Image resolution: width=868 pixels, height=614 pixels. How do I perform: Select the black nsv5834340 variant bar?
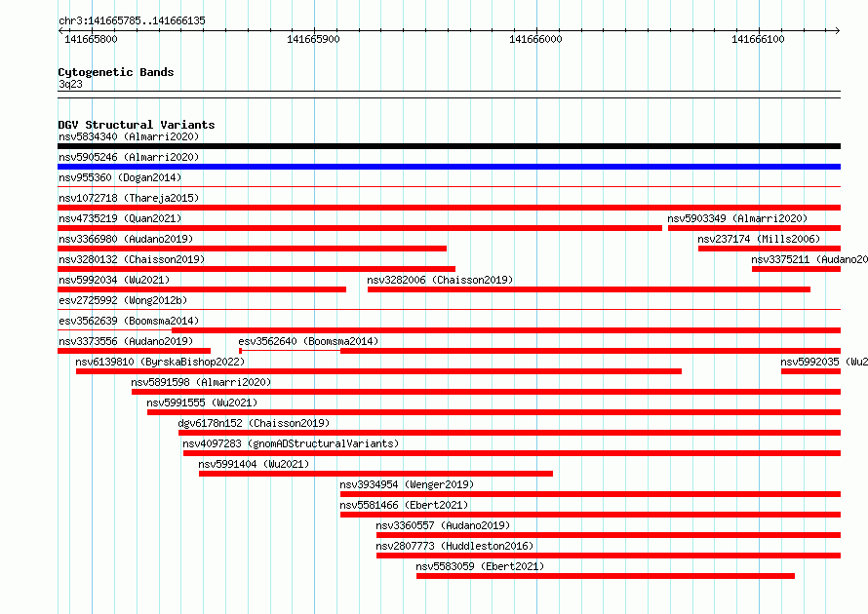(449, 146)
